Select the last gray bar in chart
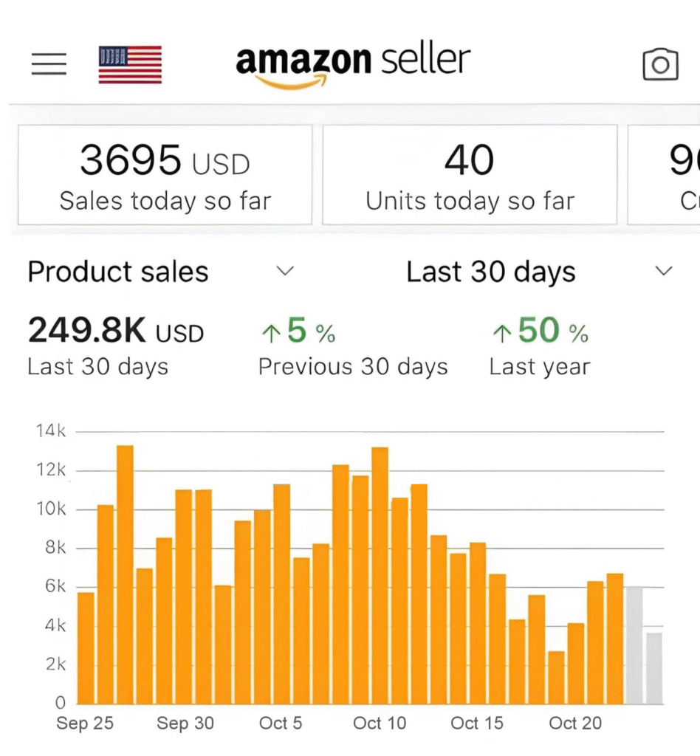Viewport: 700px width, 756px height. point(653,667)
